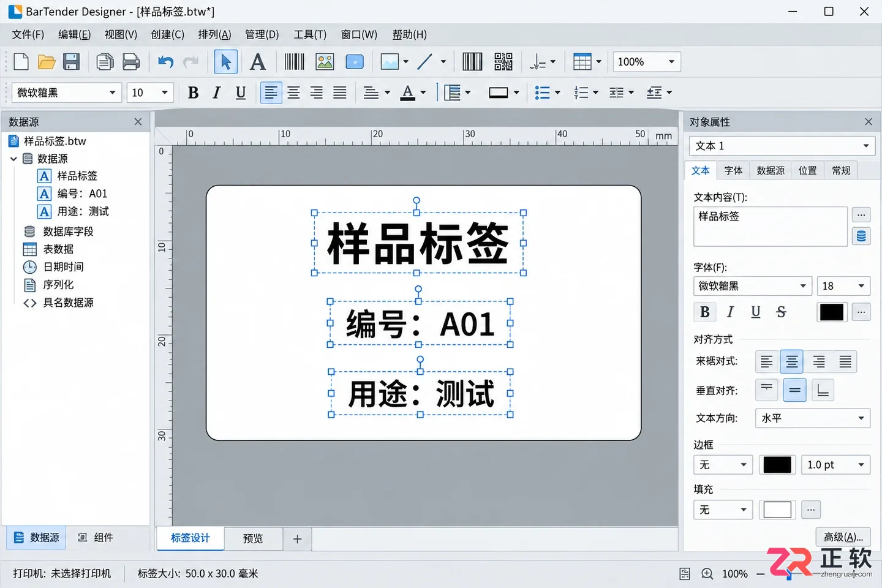Create a new document with the New icon
The height and width of the screenshot is (588, 882).
coord(21,62)
